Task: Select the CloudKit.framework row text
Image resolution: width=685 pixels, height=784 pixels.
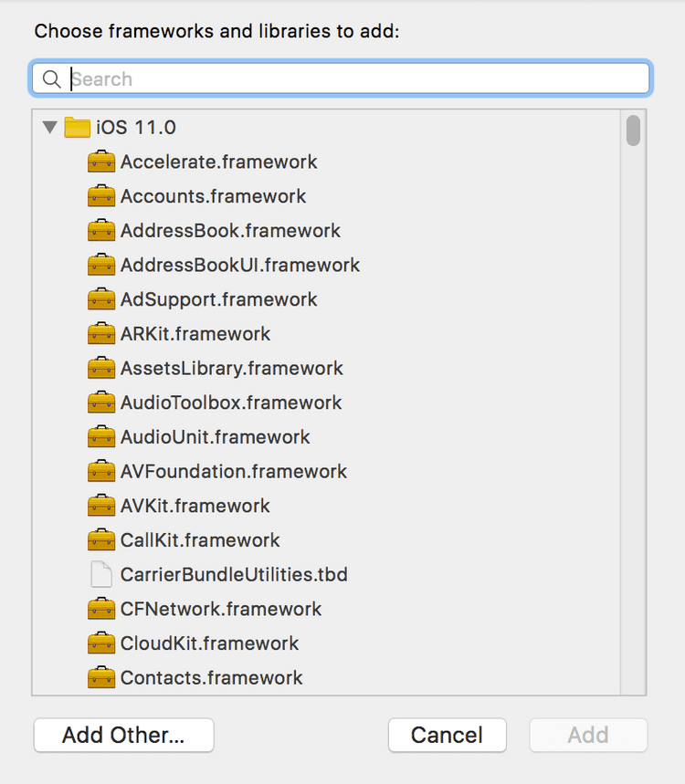Action: (210, 643)
